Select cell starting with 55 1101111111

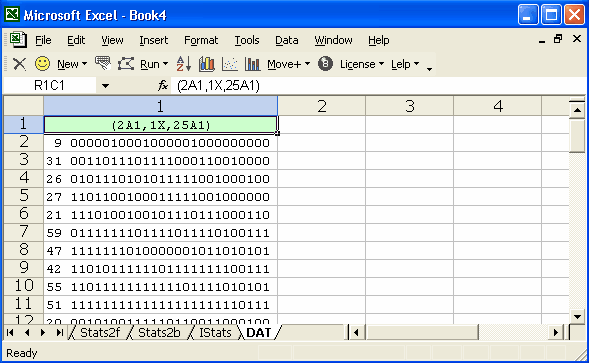pos(160,287)
